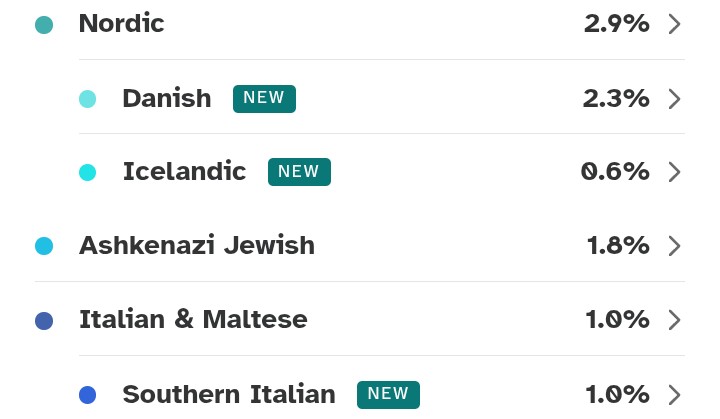This screenshot has width=720, height=419.
Task: Select the Italian & Maltese navy dot
Action: [x=44, y=321]
